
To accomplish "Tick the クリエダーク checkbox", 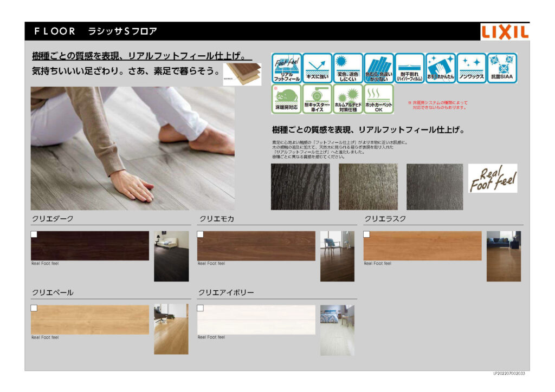I will [34, 234].
